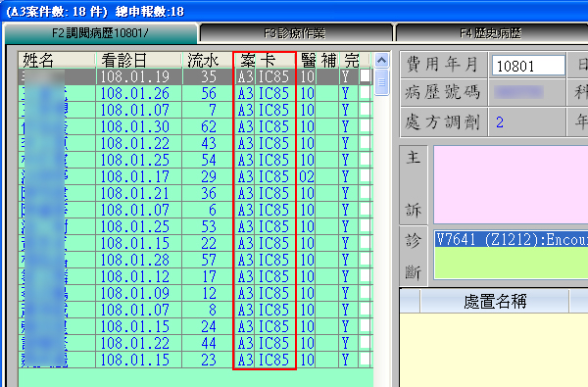
Task: Click the 病歷號碼 field
Action: [526, 92]
